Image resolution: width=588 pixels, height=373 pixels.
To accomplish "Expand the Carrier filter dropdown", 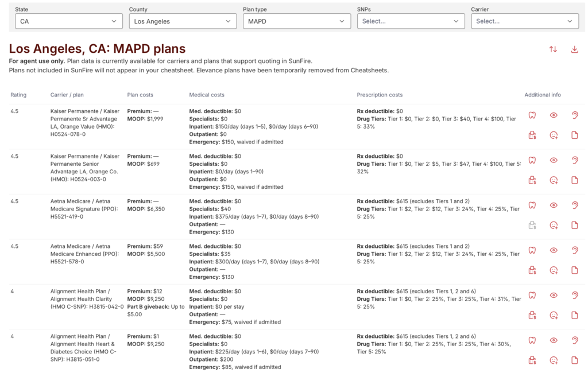I will [x=524, y=21].
